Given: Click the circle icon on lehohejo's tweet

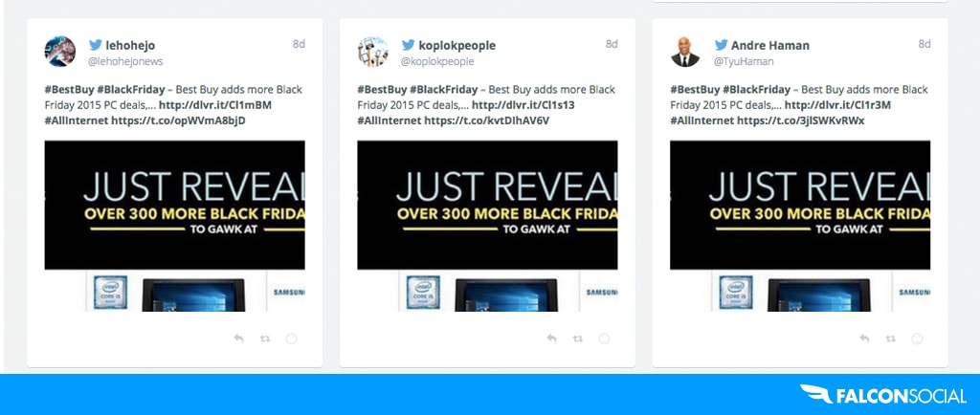Looking at the screenshot, I should tap(292, 339).
